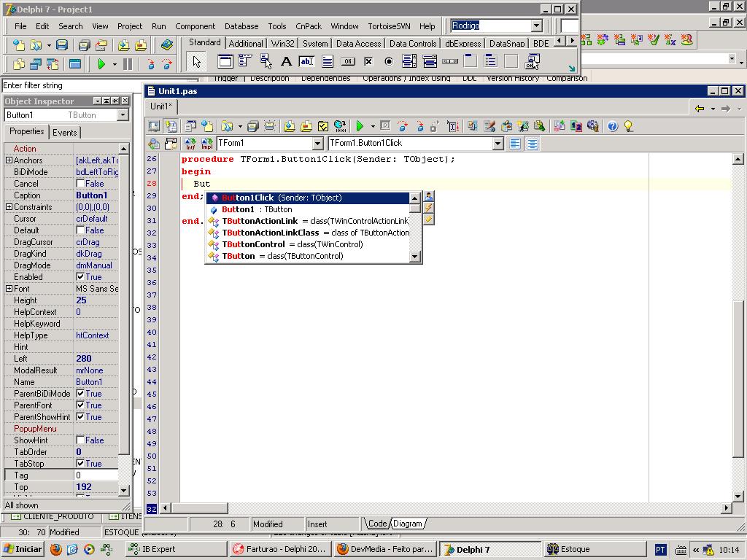Click the Enter filter string field
The image size is (747, 560).
66,86
